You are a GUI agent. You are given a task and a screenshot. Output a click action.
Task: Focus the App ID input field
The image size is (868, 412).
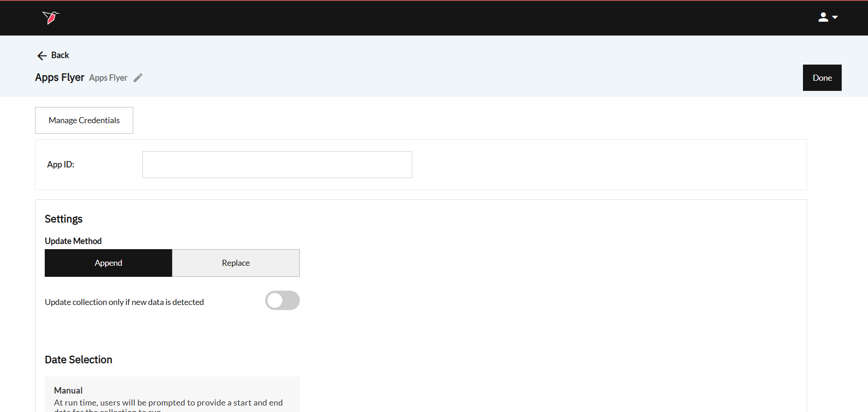click(x=277, y=165)
